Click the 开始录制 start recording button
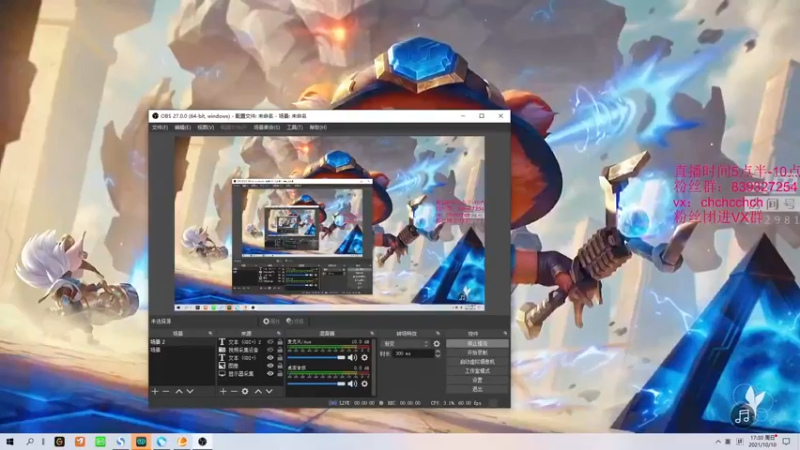Viewport: 800px width, 450px height. point(477,353)
